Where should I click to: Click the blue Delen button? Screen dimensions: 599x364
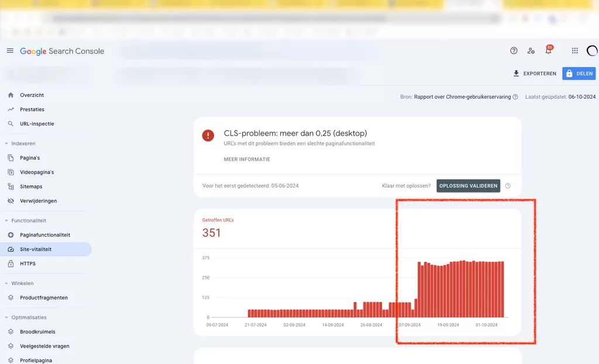pyautogui.click(x=578, y=74)
